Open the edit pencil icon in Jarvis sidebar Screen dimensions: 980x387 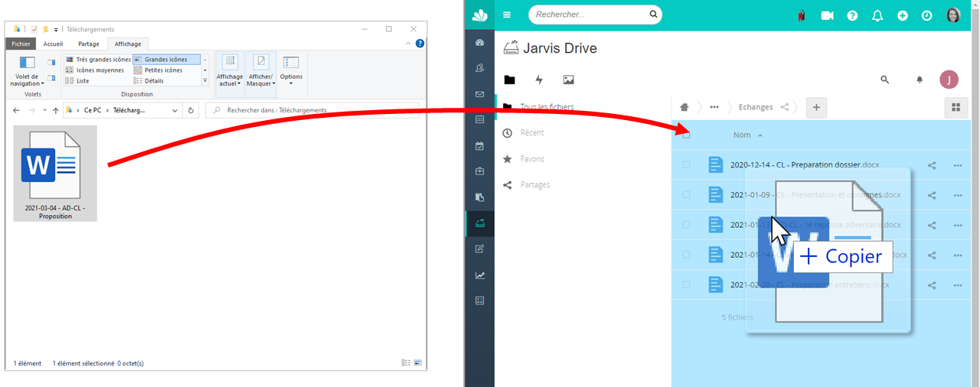[x=480, y=249]
